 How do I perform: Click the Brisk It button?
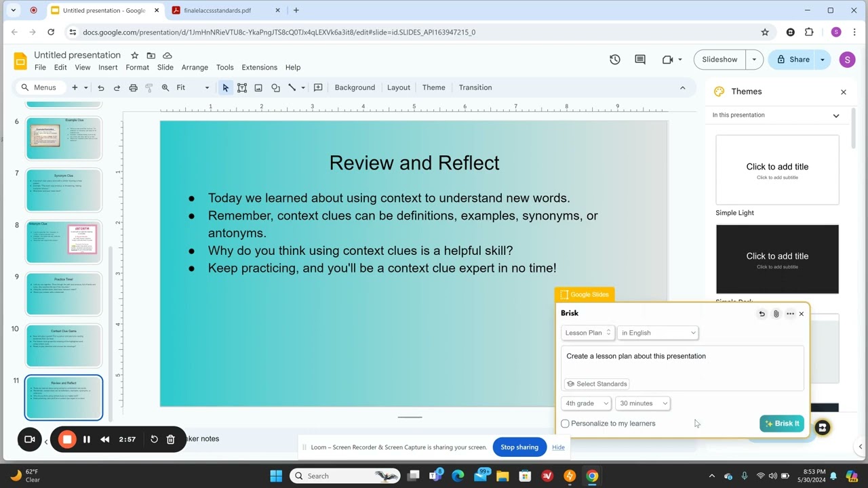782,424
